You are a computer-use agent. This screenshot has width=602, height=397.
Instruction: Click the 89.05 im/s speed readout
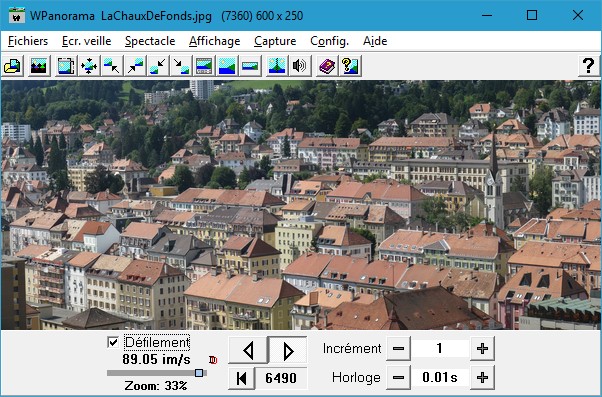coord(156,359)
